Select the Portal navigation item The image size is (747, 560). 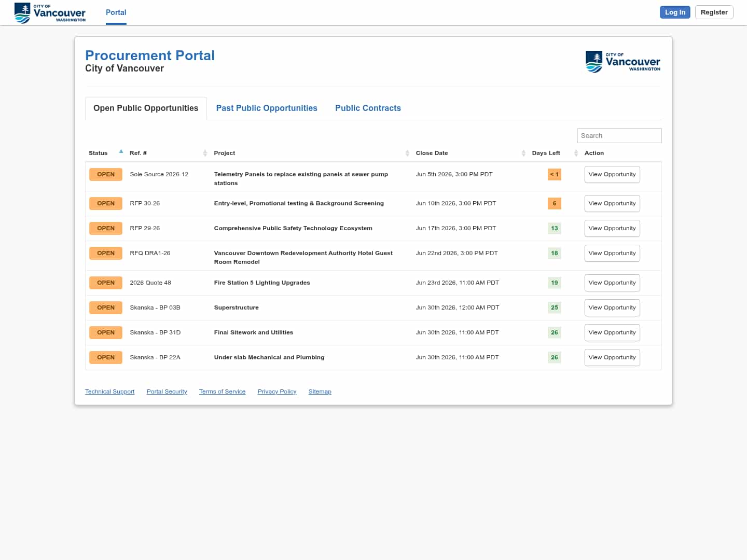point(116,12)
